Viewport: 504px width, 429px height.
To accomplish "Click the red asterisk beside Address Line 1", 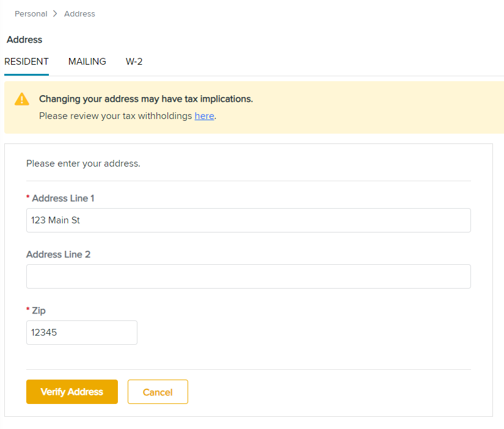I will pos(29,197).
